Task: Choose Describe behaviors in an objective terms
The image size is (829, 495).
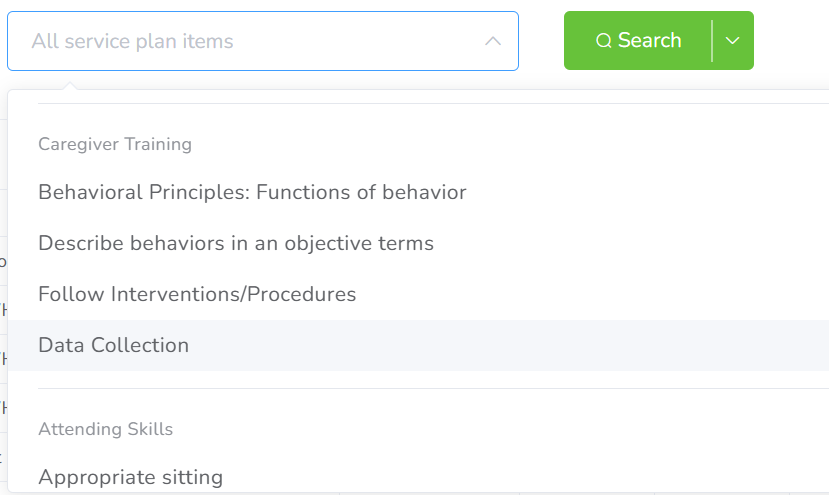Action: 236,243
